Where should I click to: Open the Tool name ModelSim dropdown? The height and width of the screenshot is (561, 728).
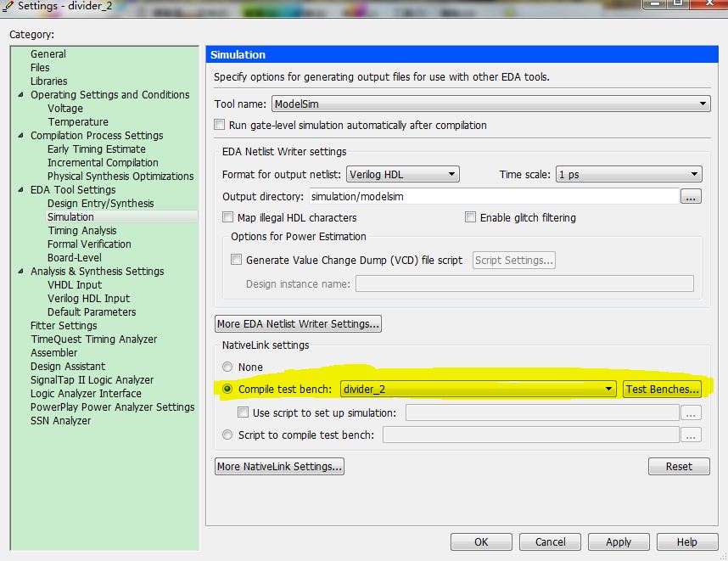point(490,104)
